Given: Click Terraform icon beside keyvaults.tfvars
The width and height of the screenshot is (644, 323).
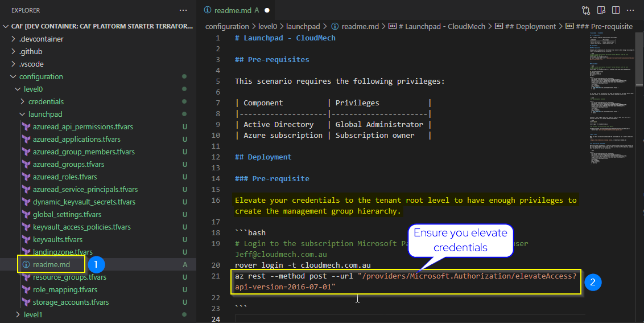Looking at the screenshot, I should tap(26, 239).
